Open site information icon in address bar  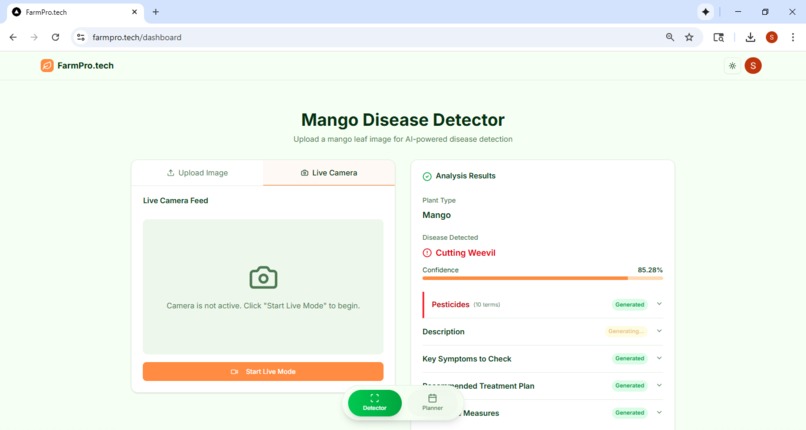[81, 37]
